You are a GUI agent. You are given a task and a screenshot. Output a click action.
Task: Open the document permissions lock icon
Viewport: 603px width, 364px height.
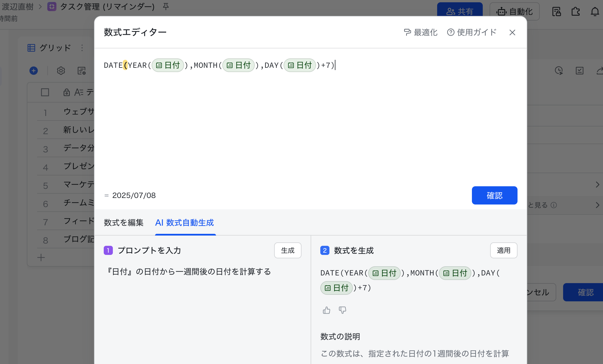556,11
